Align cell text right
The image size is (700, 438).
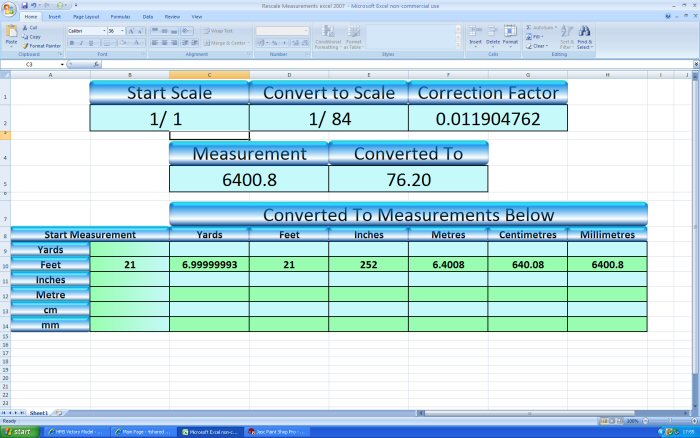click(174, 43)
